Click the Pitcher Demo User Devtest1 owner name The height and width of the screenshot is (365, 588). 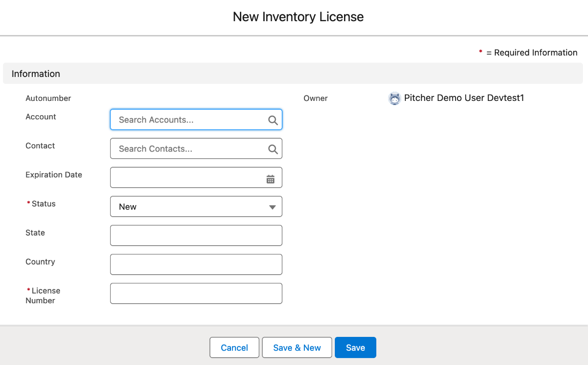click(464, 98)
